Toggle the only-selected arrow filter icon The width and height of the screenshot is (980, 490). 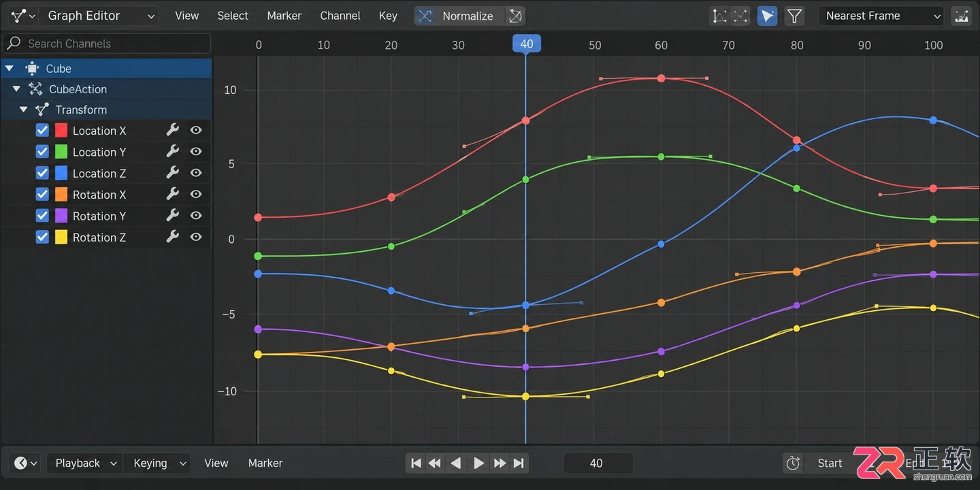click(768, 16)
